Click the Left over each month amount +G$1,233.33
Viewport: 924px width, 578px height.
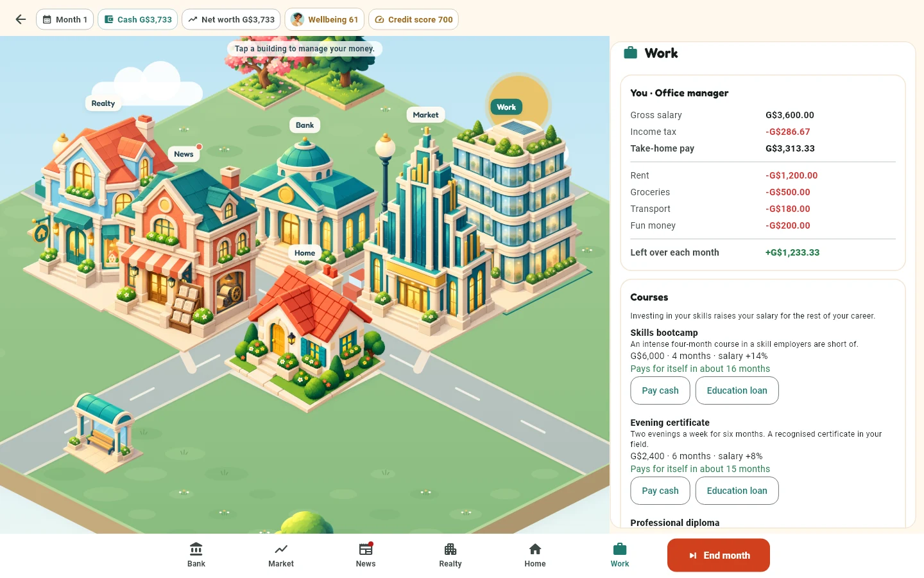point(792,252)
